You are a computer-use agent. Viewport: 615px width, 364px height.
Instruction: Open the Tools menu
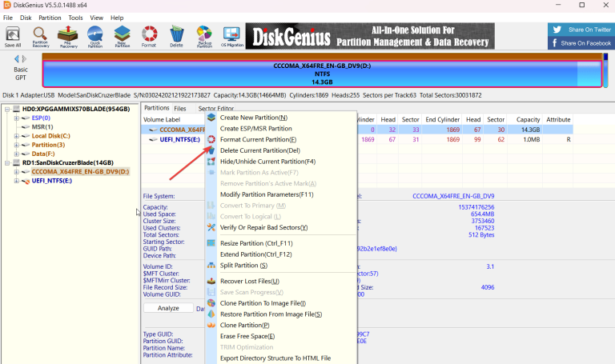point(75,18)
